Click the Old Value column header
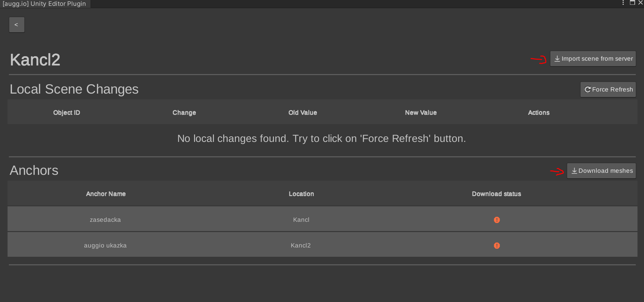 pos(302,112)
